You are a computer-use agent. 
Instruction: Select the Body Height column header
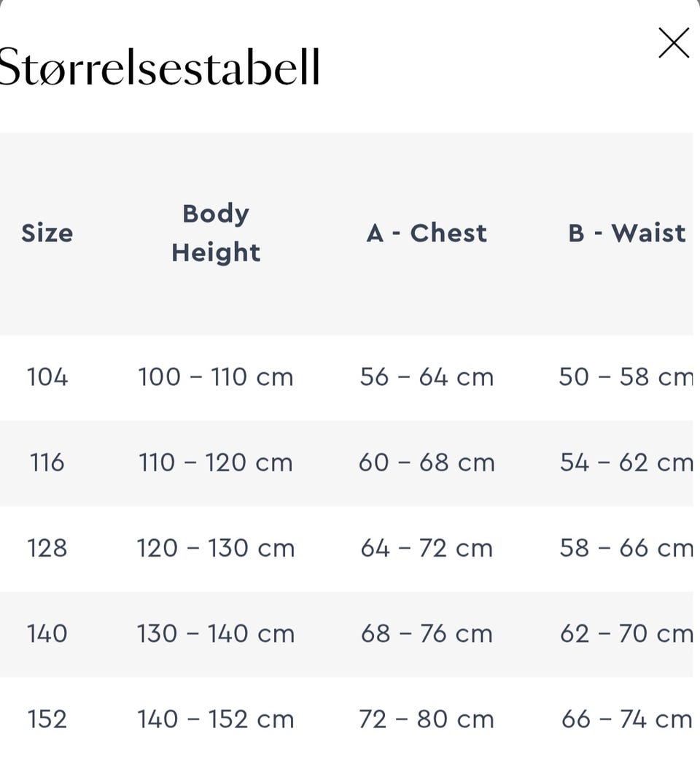point(216,233)
